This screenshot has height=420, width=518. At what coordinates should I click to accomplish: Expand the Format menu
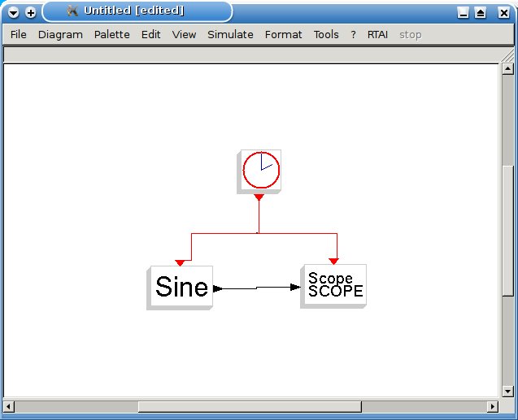click(283, 35)
